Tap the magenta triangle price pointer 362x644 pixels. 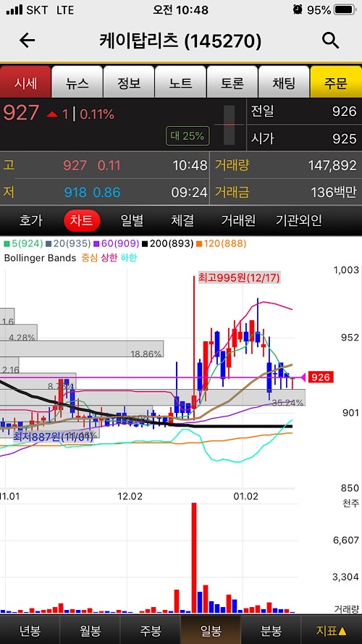(303, 377)
